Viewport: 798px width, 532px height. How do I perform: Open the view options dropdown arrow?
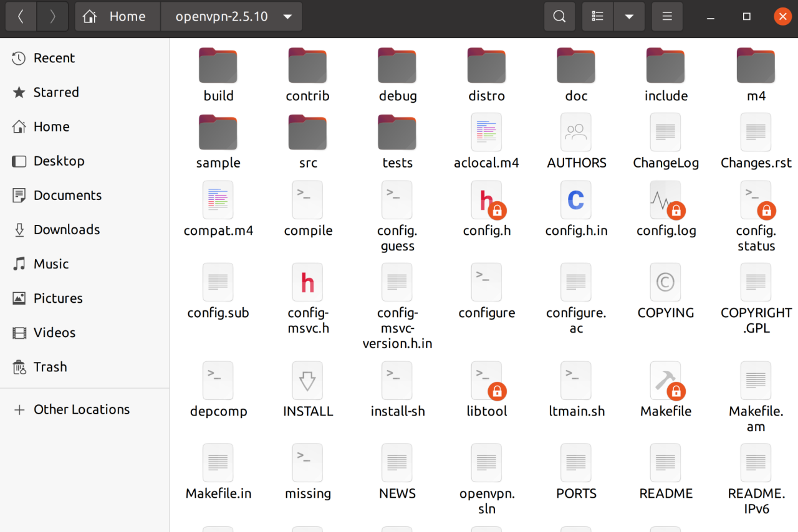(629, 17)
